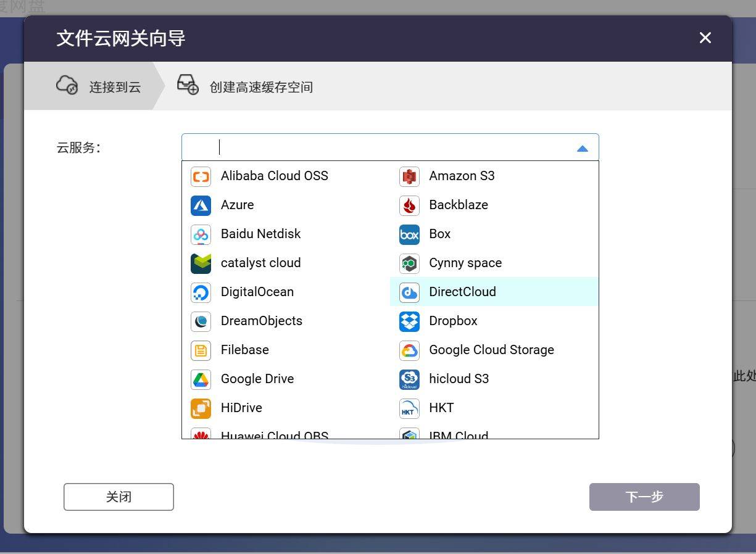Choose hicloud S3 option
This screenshot has width=756, height=554.
click(494, 379)
